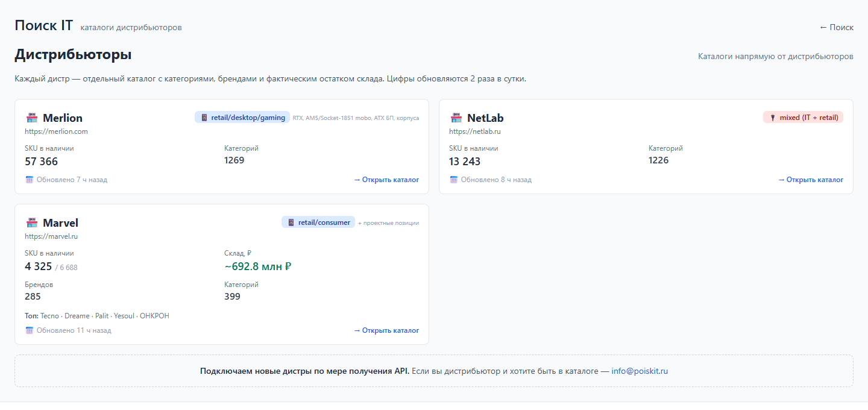Open the Marvel catalog link
The width and height of the screenshot is (868, 410).
(x=386, y=330)
